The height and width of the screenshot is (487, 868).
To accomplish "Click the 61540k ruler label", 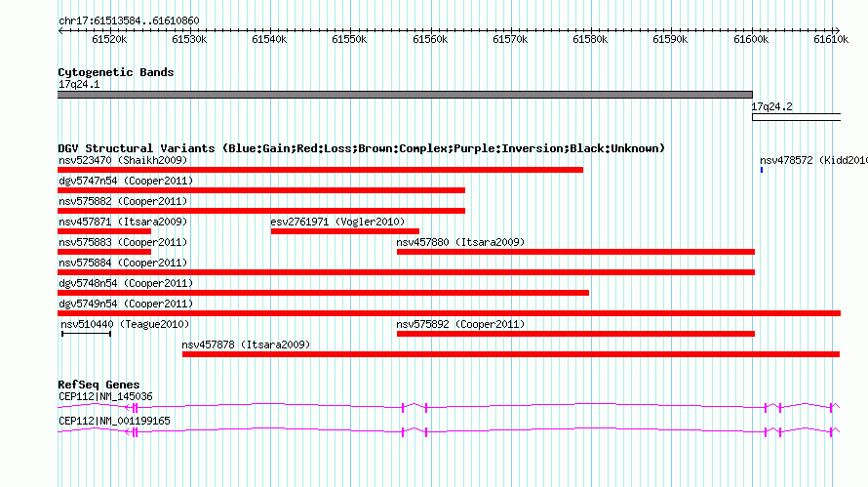I will coord(269,39).
